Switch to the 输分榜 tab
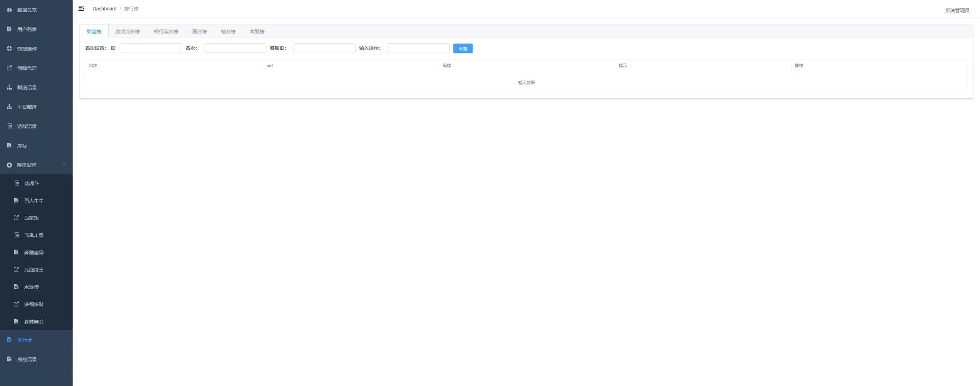 click(x=228, y=31)
